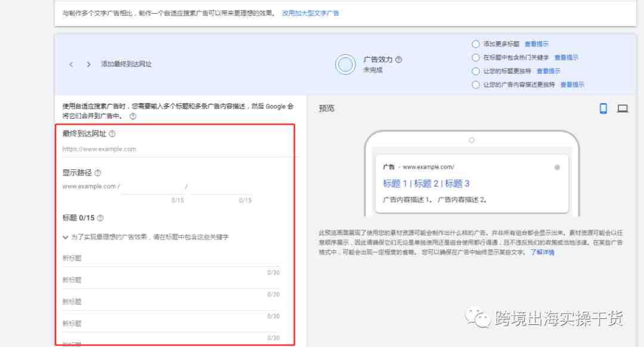Click the 未完成 status text
The width and height of the screenshot is (644, 347).
pyautogui.click(x=373, y=70)
